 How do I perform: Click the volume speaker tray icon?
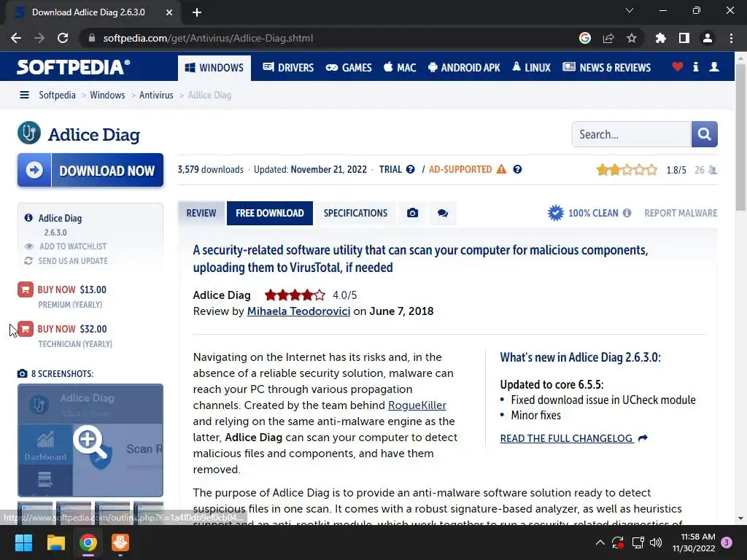pyautogui.click(x=656, y=542)
